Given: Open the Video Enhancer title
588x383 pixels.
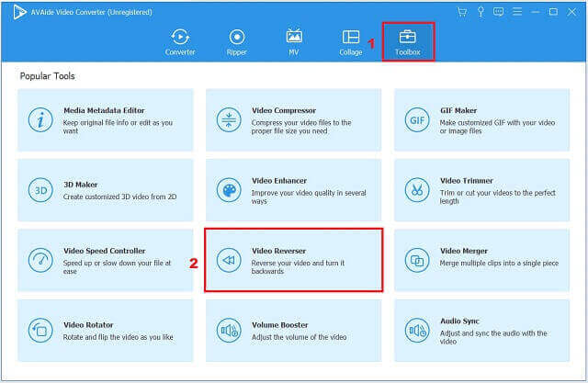Looking at the screenshot, I should click(279, 181).
